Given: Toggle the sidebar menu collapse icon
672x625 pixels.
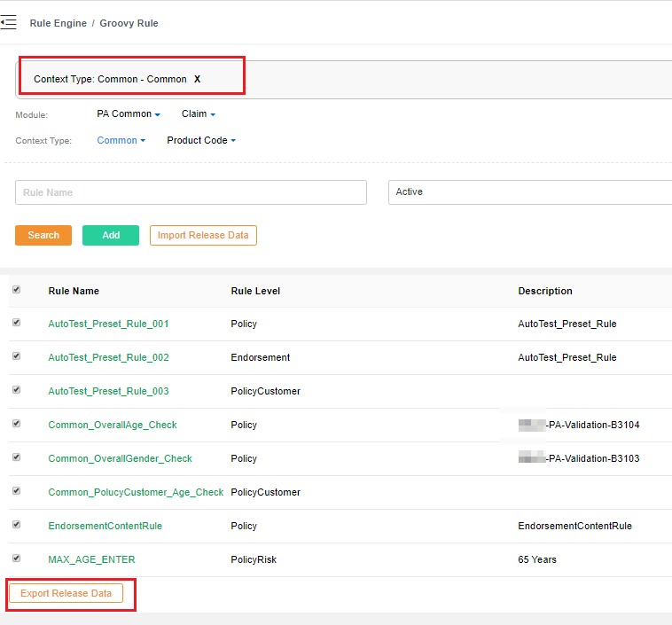Looking at the screenshot, I should pos(9,22).
